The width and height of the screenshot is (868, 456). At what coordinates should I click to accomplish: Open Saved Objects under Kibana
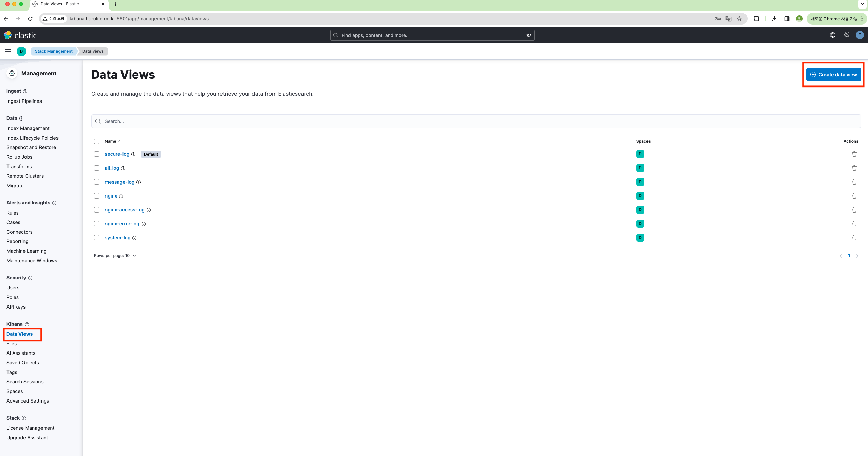coord(22,363)
